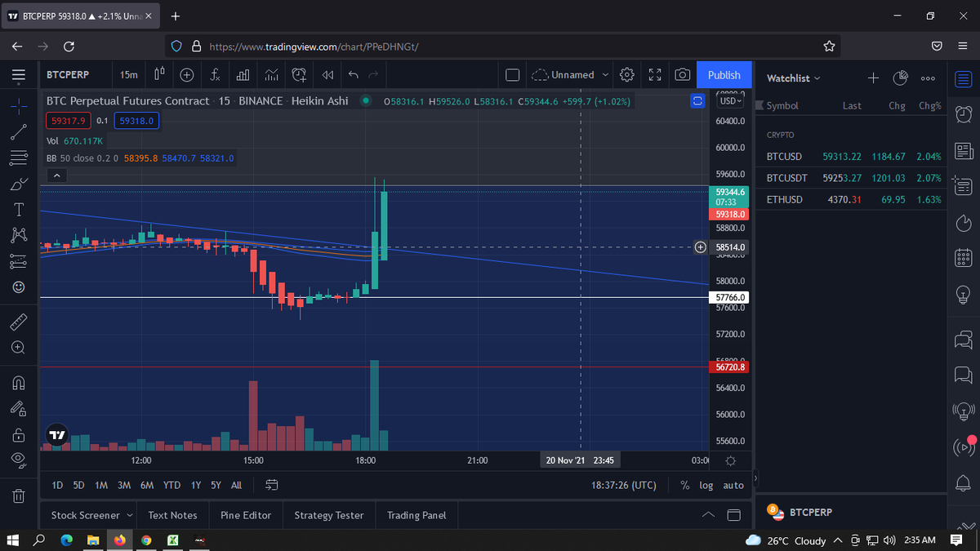Viewport: 980px width, 551px height.
Task: Click the red sell price 59317.9
Action: coord(68,120)
